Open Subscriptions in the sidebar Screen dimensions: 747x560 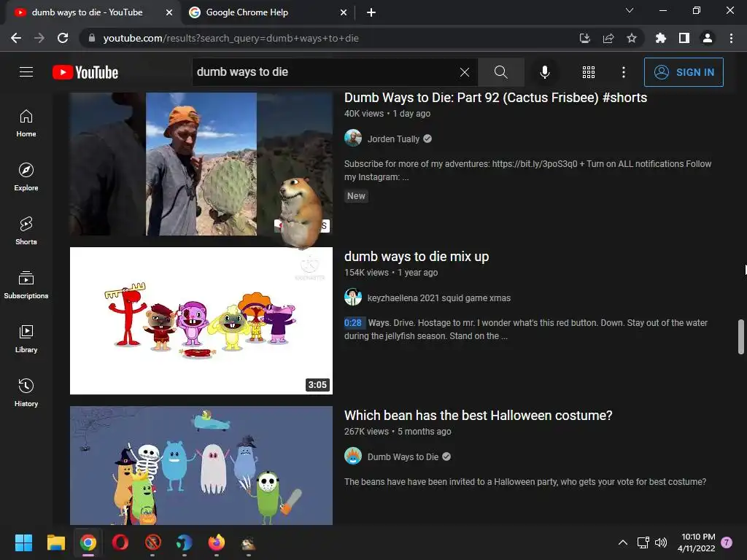pos(26,285)
